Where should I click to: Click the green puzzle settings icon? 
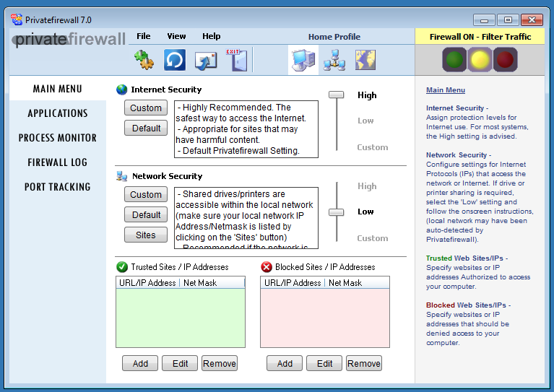[x=144, y=60]
